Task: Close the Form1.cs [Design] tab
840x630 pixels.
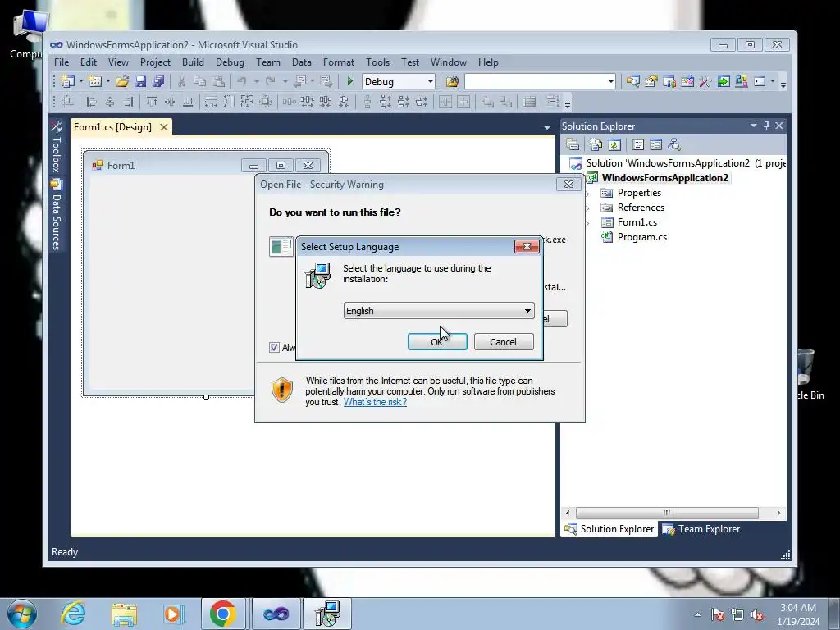Action: point(164,127)
